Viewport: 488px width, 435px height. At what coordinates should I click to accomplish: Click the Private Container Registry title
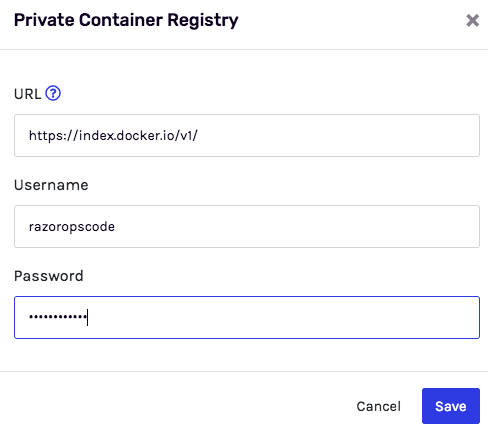tap(126, 20)
